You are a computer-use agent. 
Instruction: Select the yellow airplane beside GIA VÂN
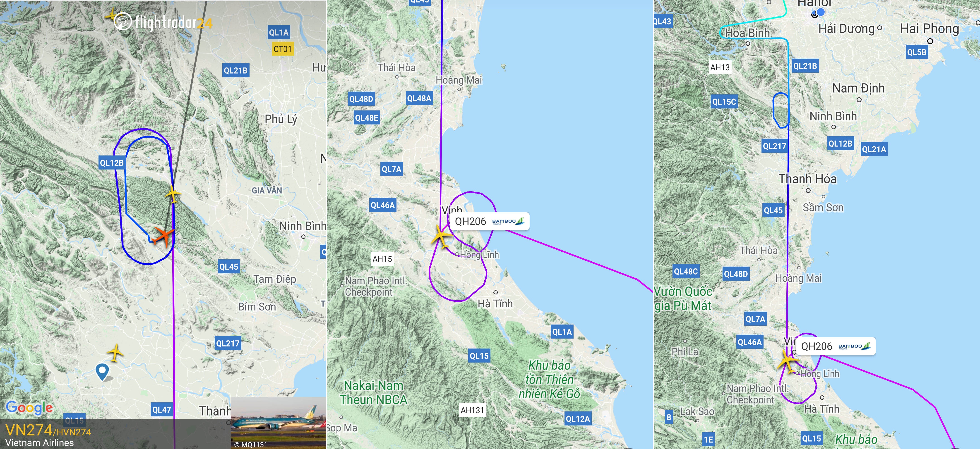click(x=173, y=194)
